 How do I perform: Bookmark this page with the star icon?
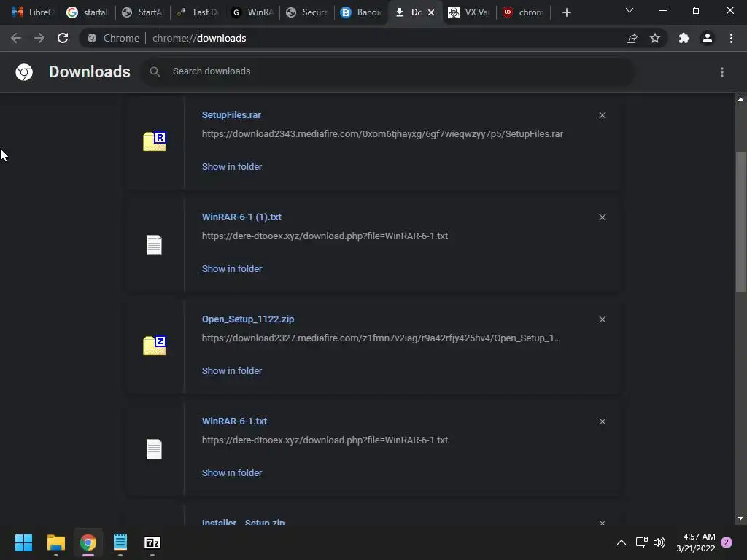point(655,38)
